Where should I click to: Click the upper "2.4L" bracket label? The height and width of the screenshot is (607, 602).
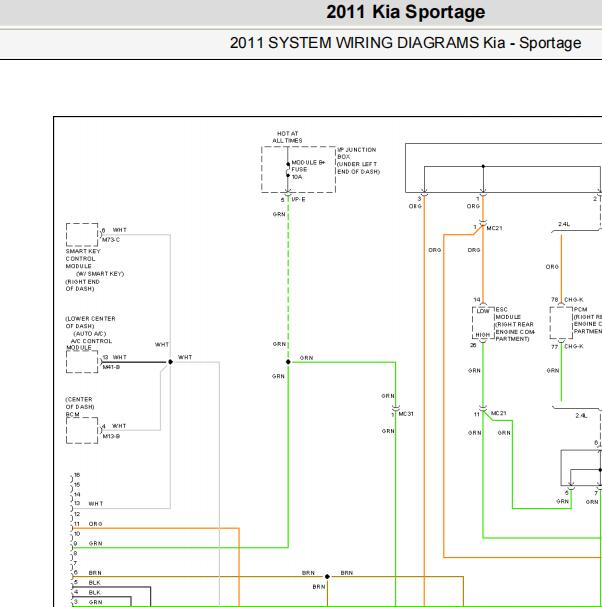[564, 224]
